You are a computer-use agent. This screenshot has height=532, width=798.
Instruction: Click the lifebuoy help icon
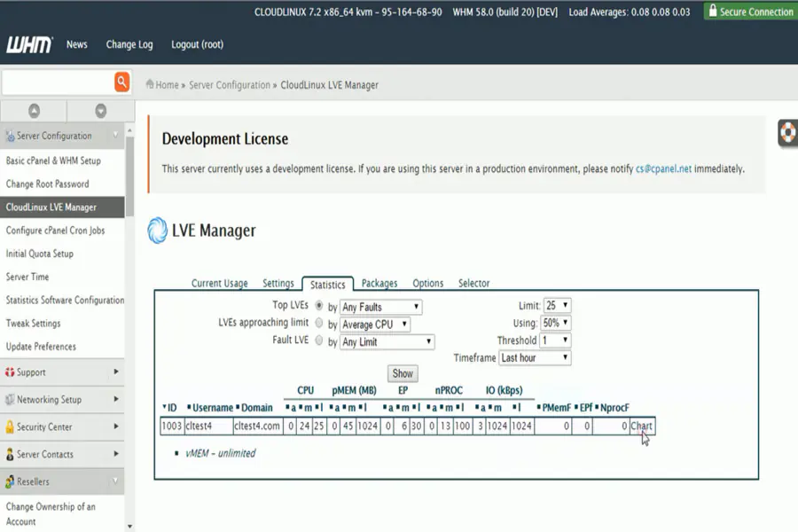(787, 132)
